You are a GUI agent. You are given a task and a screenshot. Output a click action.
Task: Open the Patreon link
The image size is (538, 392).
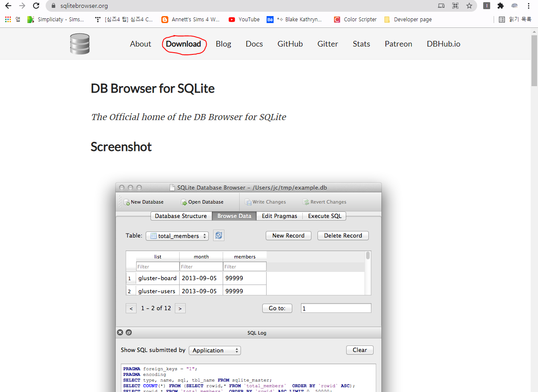point(398,44)
